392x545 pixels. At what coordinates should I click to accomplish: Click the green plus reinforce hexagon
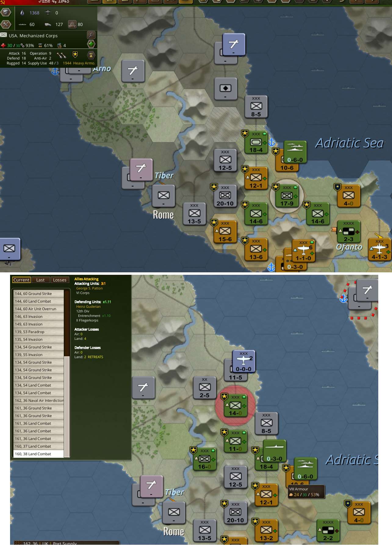click(91, 44)
